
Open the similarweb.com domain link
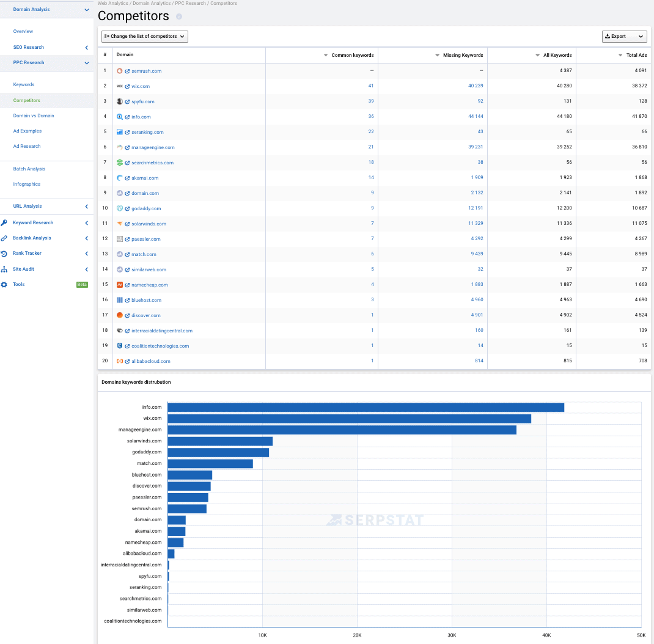149,269
